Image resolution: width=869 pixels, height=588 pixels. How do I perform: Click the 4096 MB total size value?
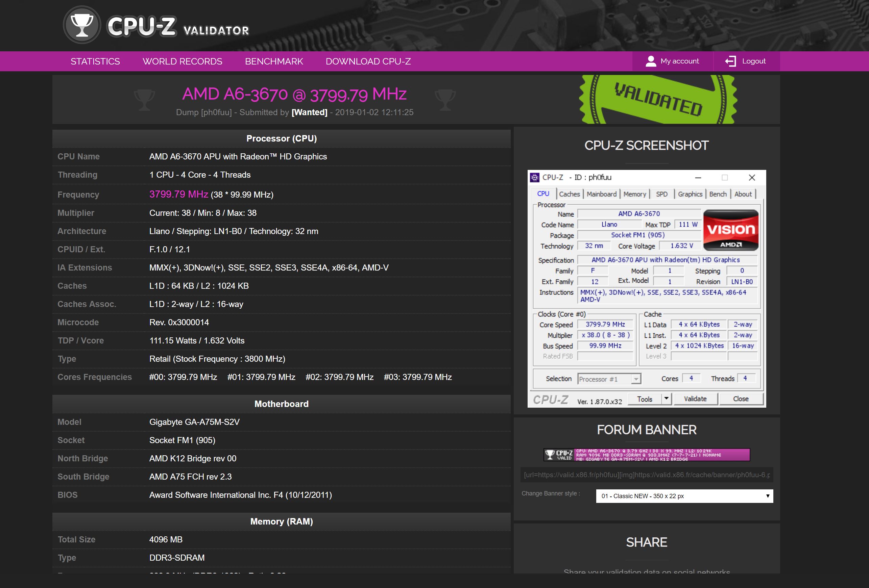166,539
